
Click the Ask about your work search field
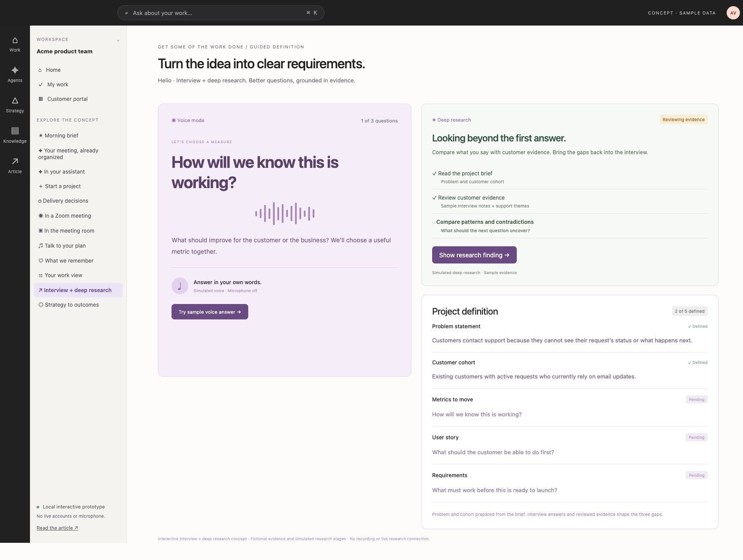coord(220,13)
